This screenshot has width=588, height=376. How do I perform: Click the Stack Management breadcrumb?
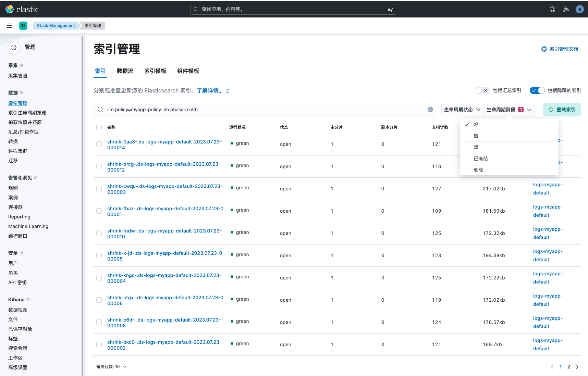point(56,26)
